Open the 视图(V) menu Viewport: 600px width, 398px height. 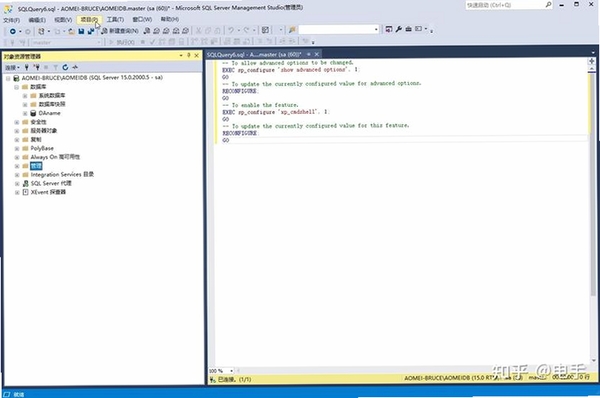tap(63, 20)
